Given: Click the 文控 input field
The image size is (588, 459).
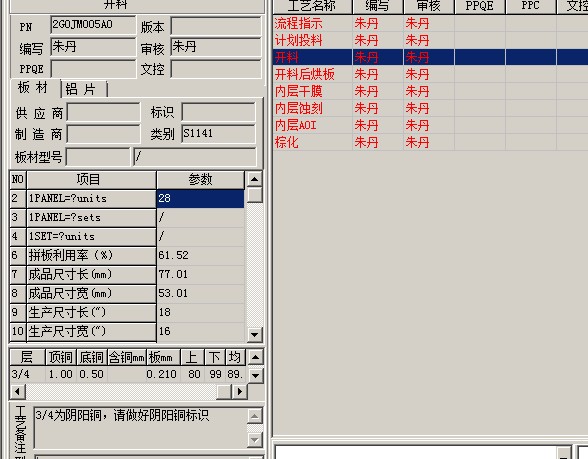Looking at the screenshot, I should pyautogui.click(x=216, y=69).
